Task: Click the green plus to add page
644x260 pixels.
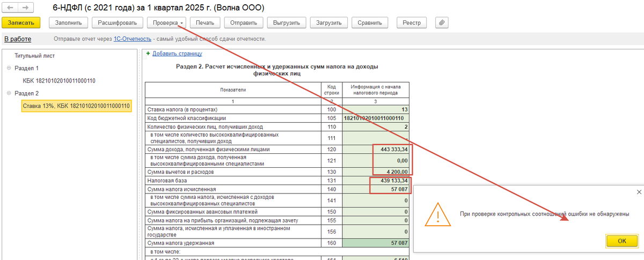Action: tap(148, 53)
